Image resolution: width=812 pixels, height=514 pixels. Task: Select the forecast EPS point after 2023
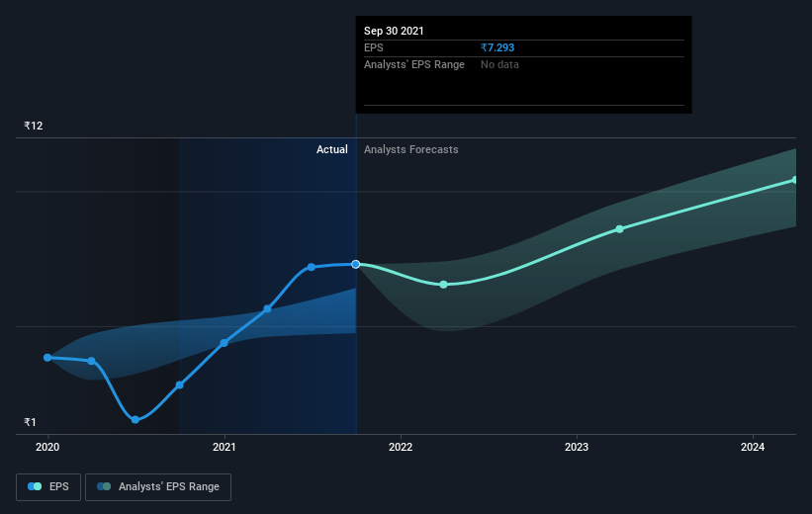[x=619, y=228]
